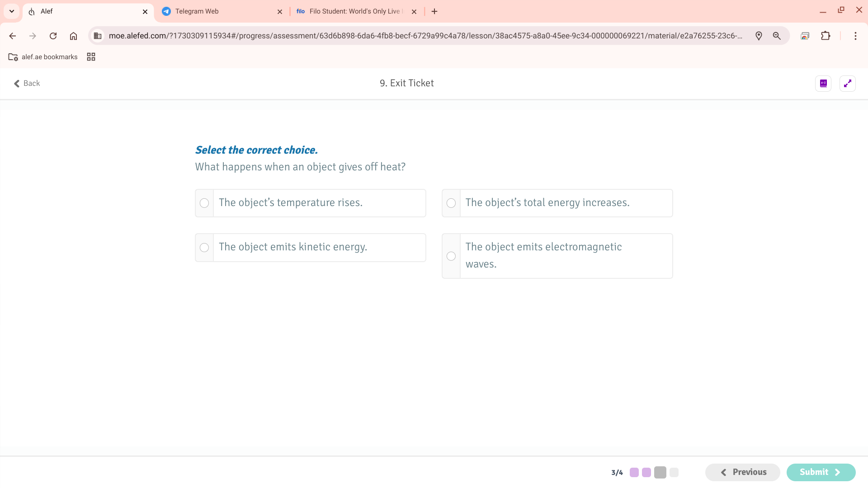The image size is (868, 488).
Task: Click the location pin icon in address bar
Action: [x=759, y=36]
